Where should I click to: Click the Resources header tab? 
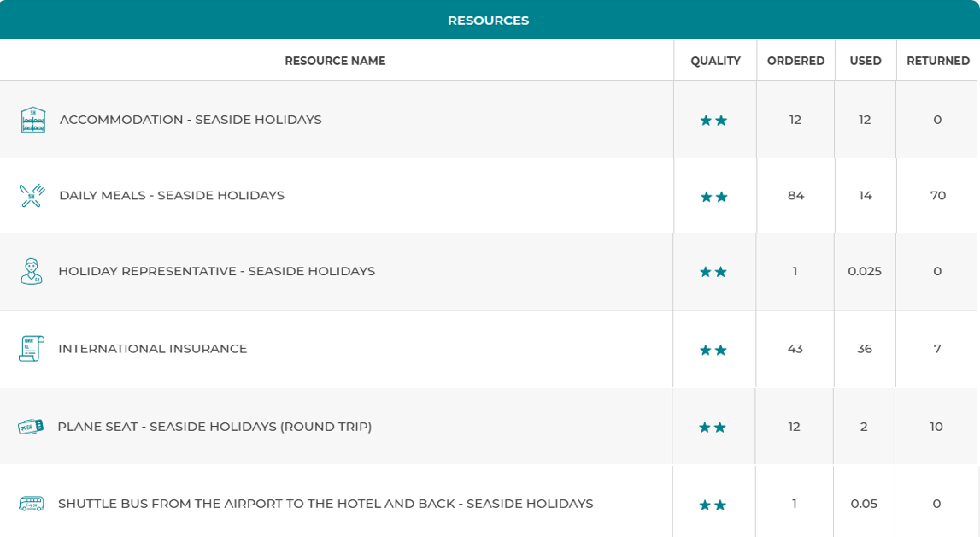pyautogui.click(x=489, y=21)
